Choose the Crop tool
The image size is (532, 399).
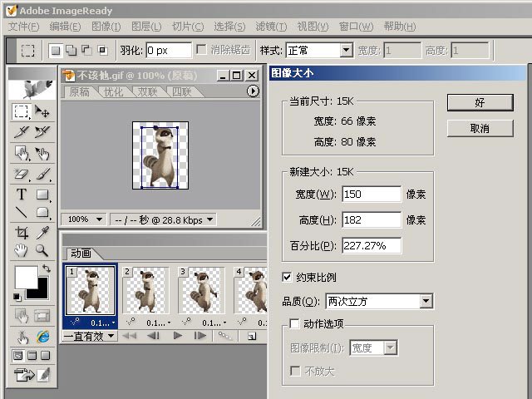22,233
